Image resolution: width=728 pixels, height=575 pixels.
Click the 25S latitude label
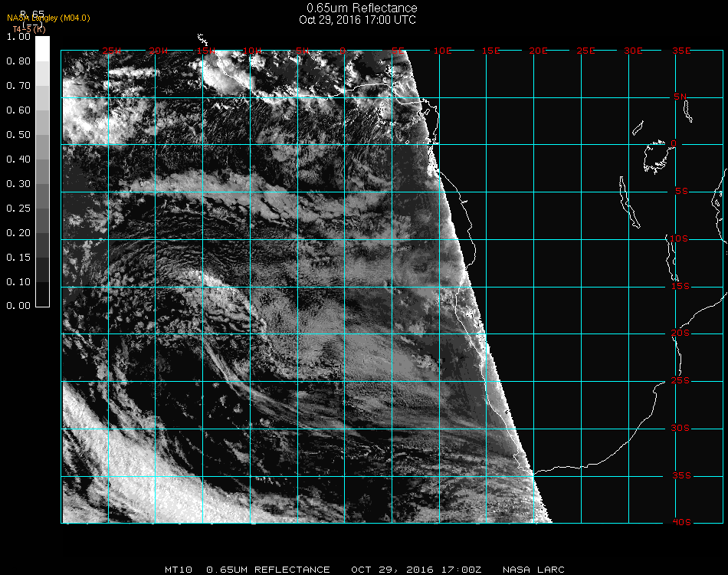pos(680,380)
